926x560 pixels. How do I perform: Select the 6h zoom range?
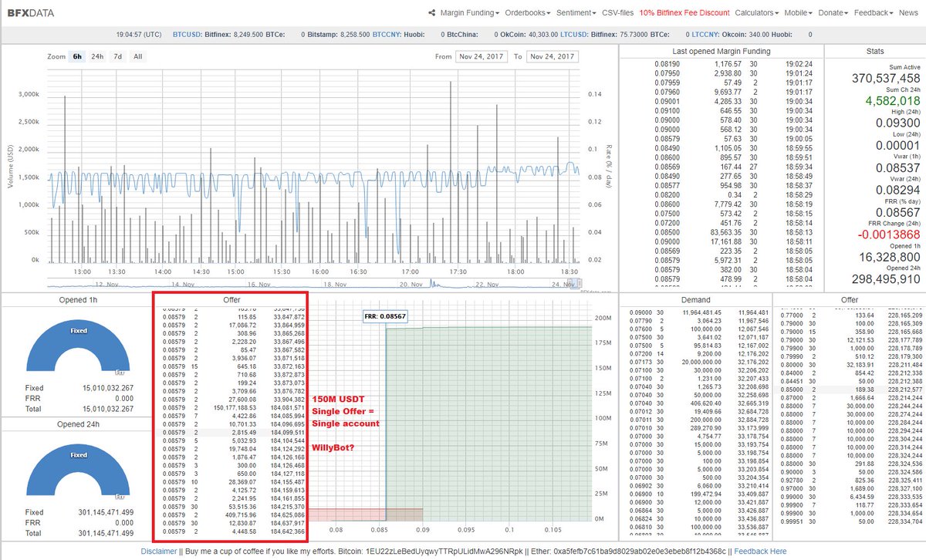point(77,56)
